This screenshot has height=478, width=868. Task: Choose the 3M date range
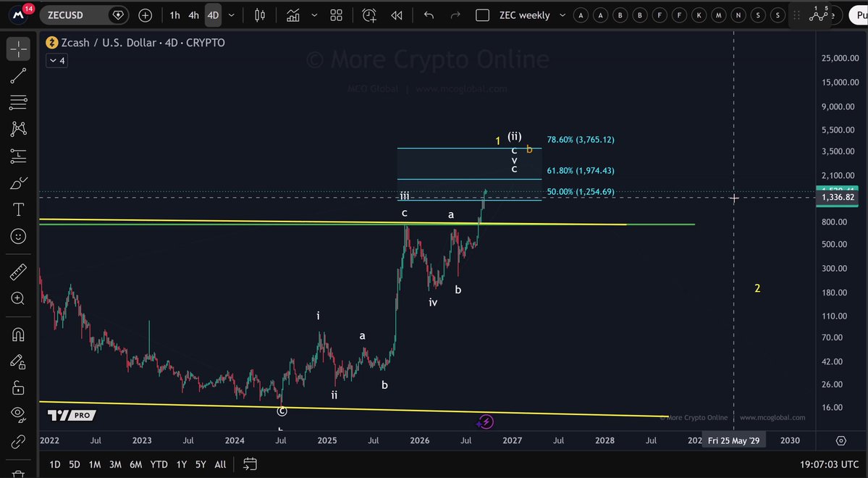[115, 464]
